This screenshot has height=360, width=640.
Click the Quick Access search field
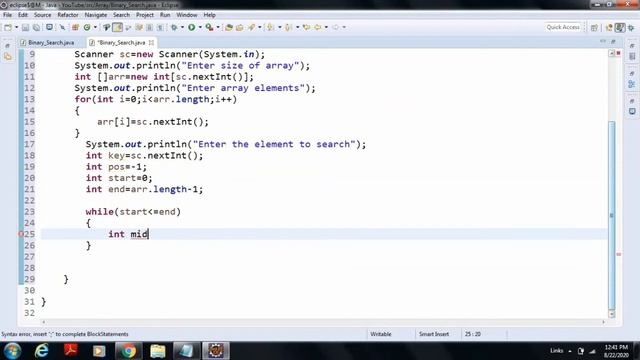click(x=563, y=27)
